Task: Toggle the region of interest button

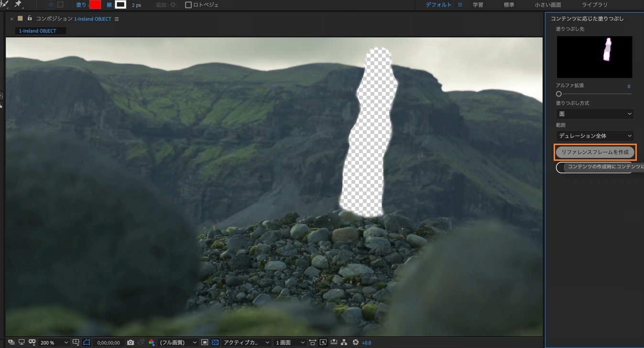Action: point(205,342)
